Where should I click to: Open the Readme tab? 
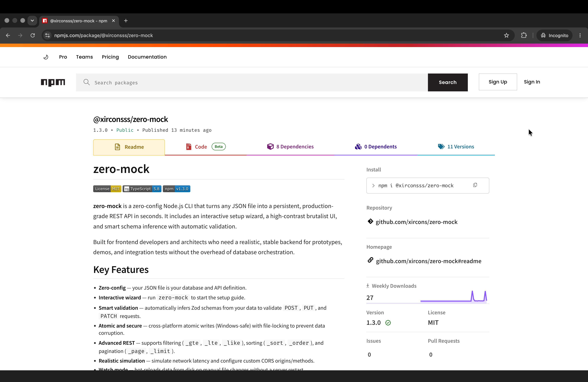tap(129, 147)
